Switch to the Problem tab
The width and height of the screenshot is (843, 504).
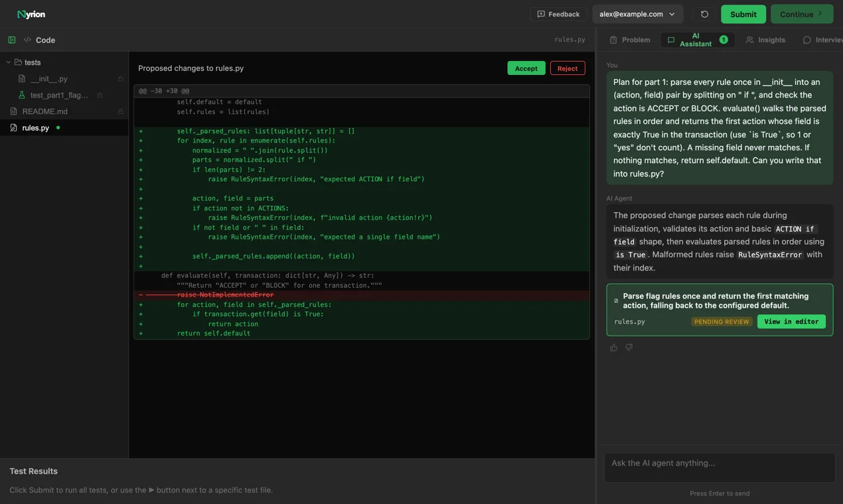pos(630,40)
